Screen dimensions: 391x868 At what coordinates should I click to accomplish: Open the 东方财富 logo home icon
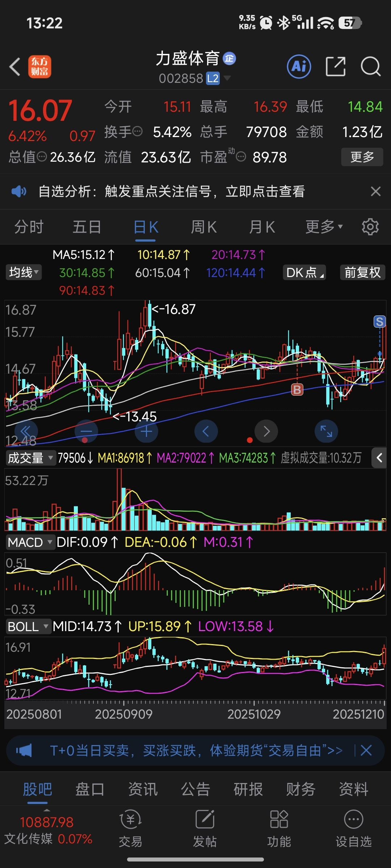click(40, 67)
